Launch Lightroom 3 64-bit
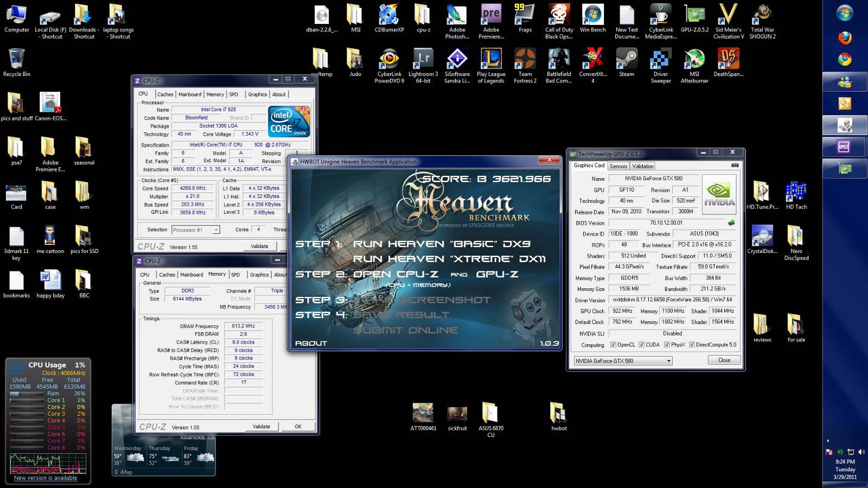This screenshot has width=868, height=488. pyautogui.click(x=423, y=66)
